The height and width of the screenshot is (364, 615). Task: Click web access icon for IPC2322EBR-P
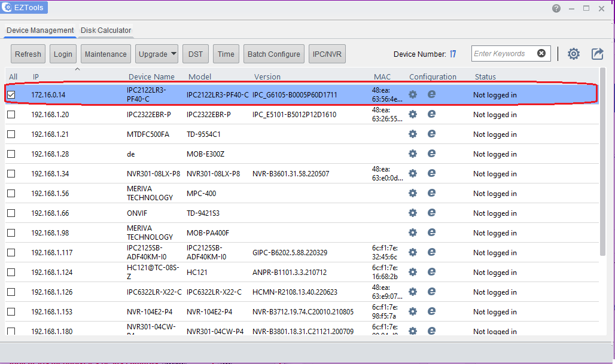tap(431, 114)
